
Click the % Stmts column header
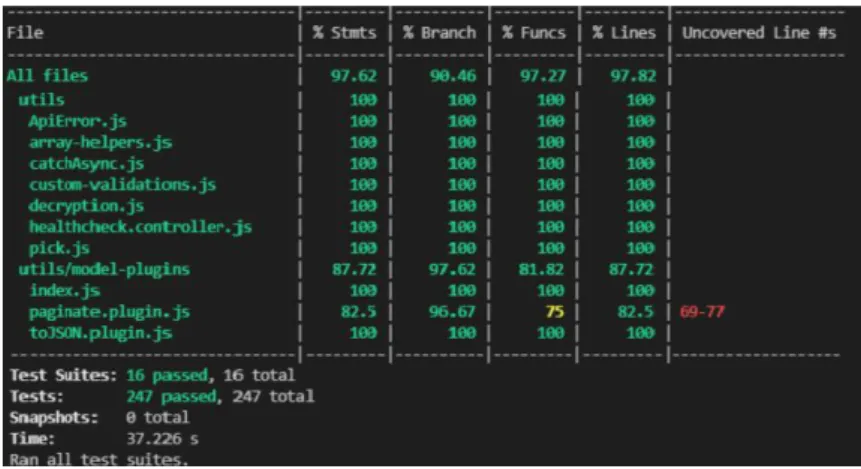tap(345, 33)
